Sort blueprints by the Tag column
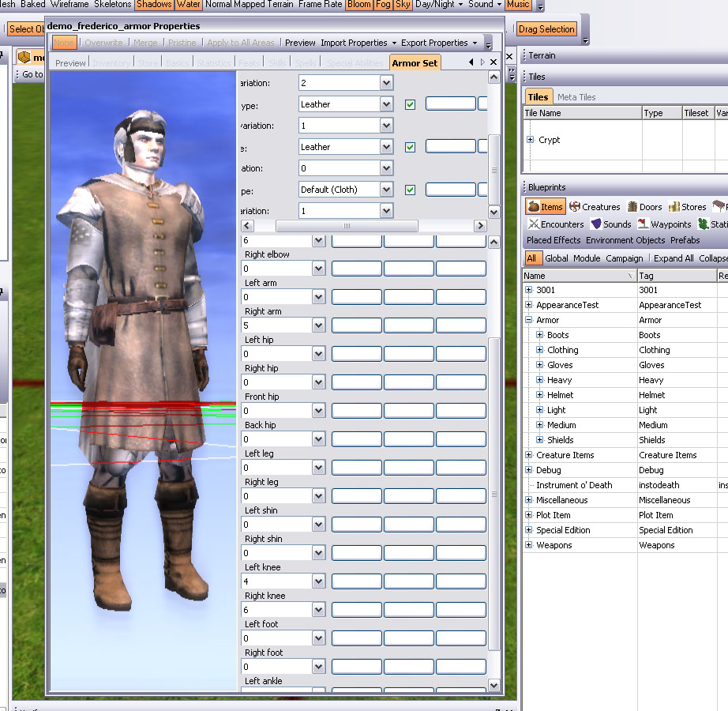 pyautogui.click(x=677, y=276)
